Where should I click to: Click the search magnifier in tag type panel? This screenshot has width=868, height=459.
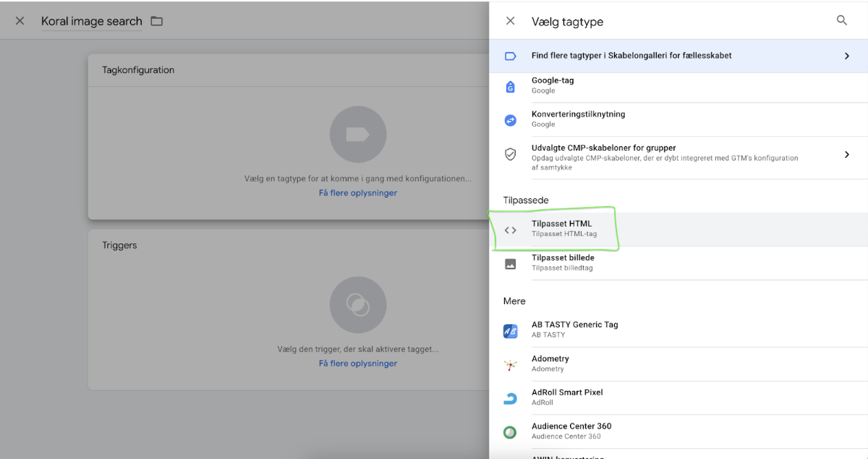click(841, 21)
